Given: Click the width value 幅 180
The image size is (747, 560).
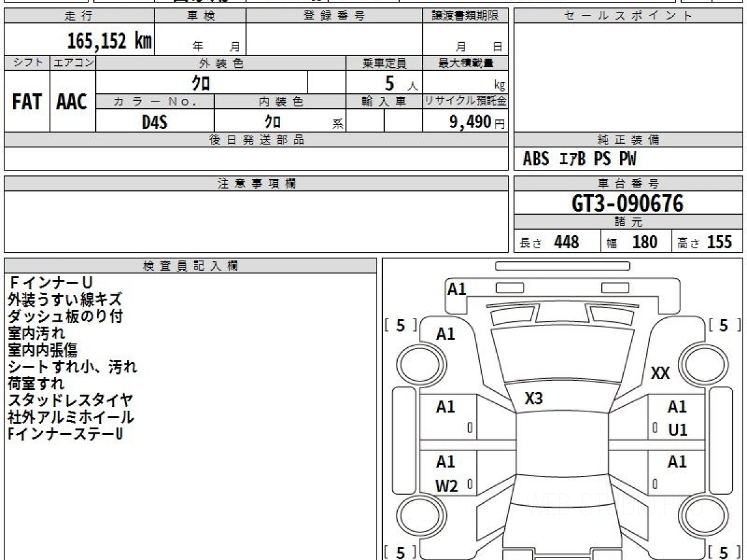Looking at the screenshot, I should click(x=632, y=242).
